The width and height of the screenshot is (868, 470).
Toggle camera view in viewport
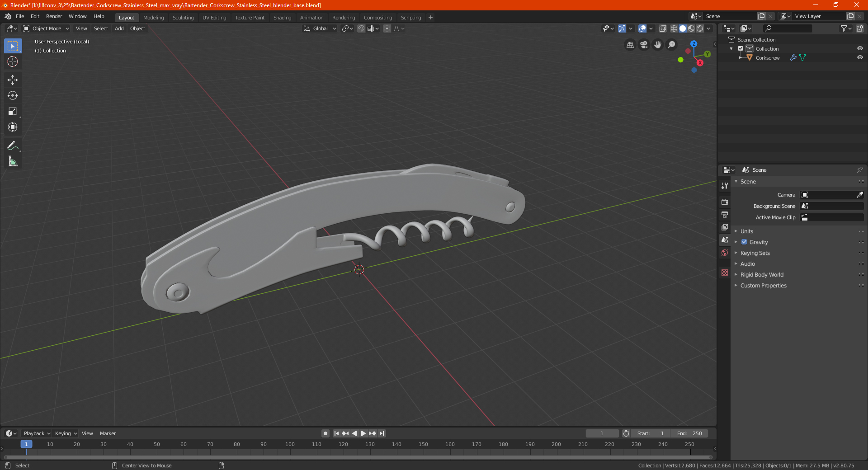click(644, 45)
